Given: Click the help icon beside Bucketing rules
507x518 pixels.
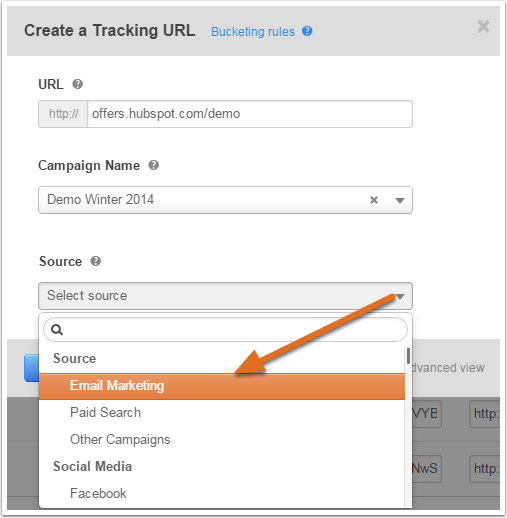Looking at the screenshot, I should click(x=307, y=31).
